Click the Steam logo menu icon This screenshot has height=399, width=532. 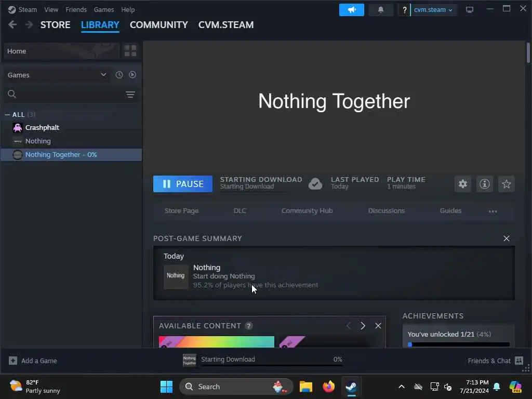pyautogui.click(x=12, y=9)
